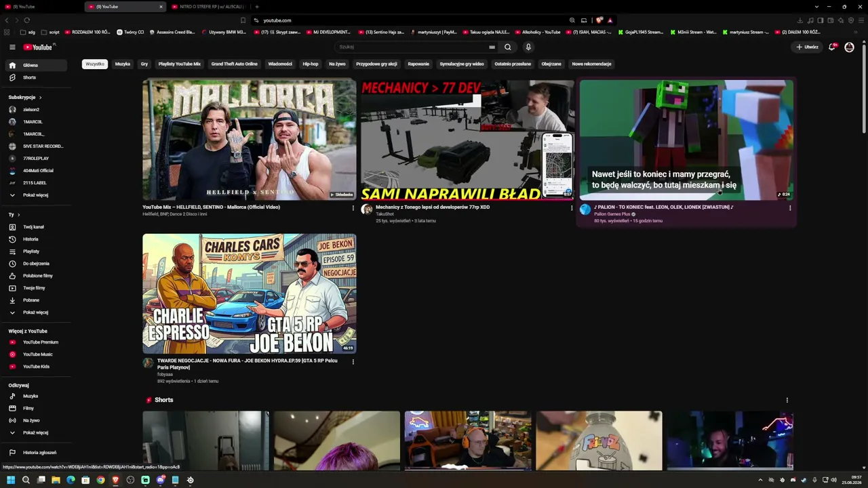Image resolution: width=868 pixels, height=488 pixels.
Task: Open the notifications bell
Action: (x=832, y=47)
